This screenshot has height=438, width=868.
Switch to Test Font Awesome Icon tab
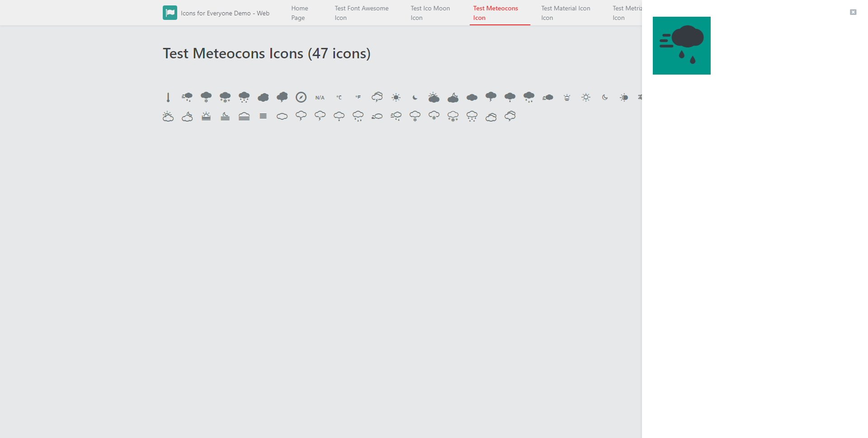(361, 13)
